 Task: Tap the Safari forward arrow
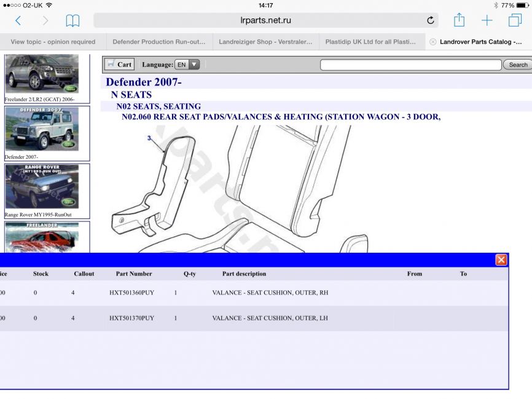(x=45, y=21)
